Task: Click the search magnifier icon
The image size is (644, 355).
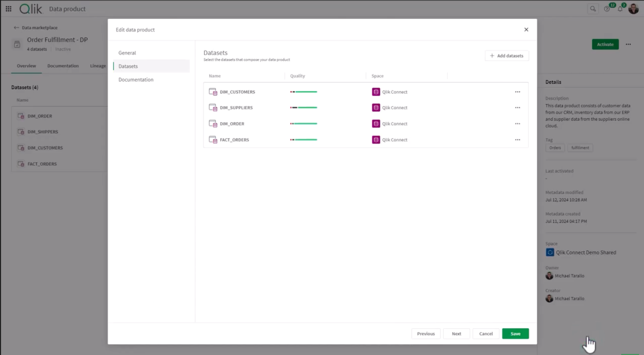Action: click(x=592, y=9)
